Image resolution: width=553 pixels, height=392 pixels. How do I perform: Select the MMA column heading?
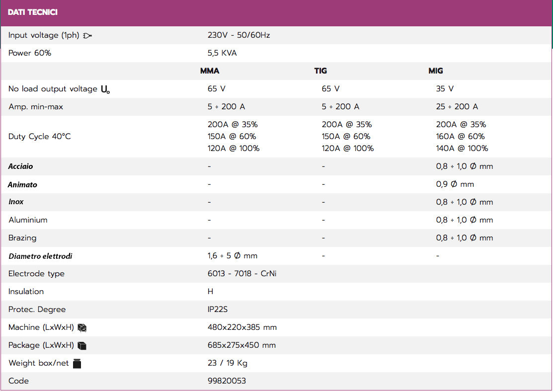pyautogui.click(x=210, y=71)
